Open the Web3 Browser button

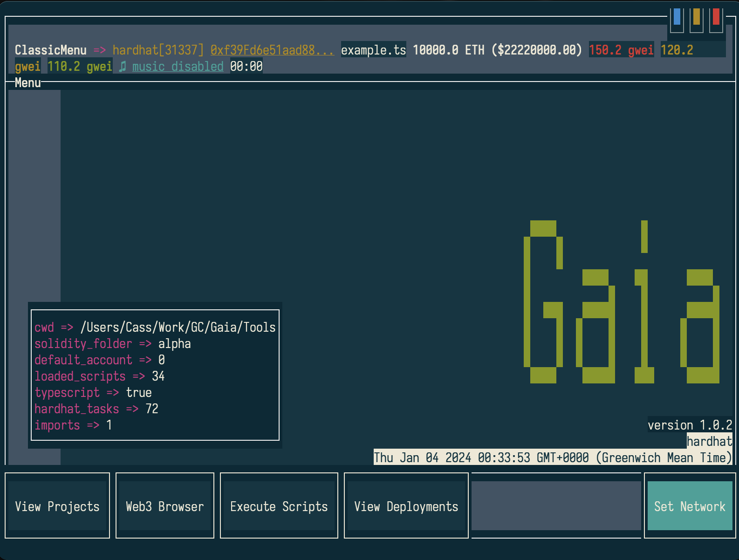(x=165, y=506)
